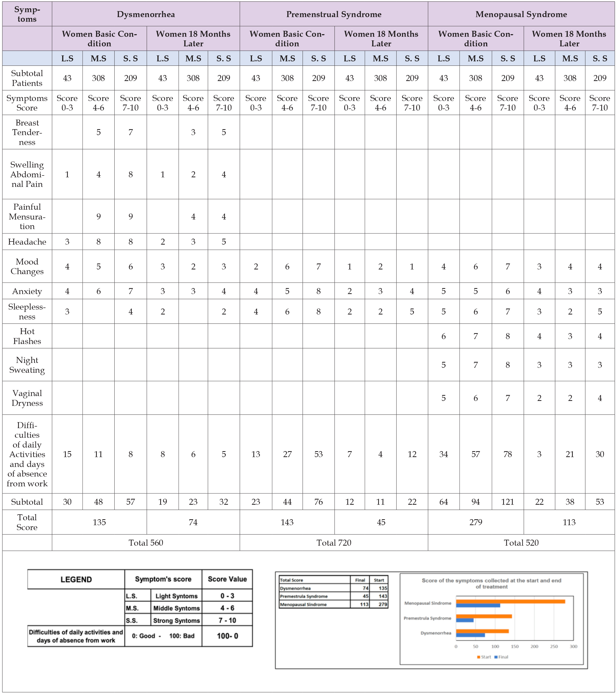This screenshot has width=616, height=696.
Task: Select the Total Score mini-table header
Action: pos(291,580)
